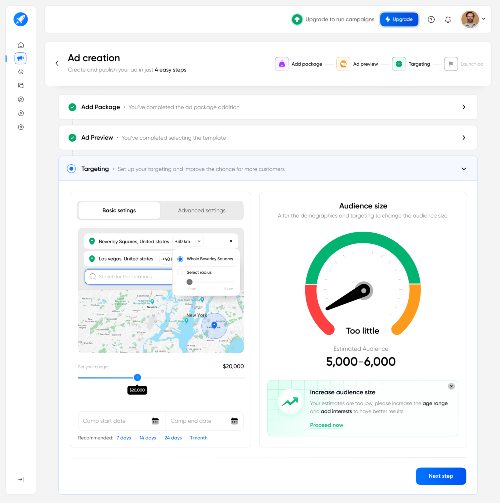
Task: Click the Camp start date field
Action: [x=122, y=421]
